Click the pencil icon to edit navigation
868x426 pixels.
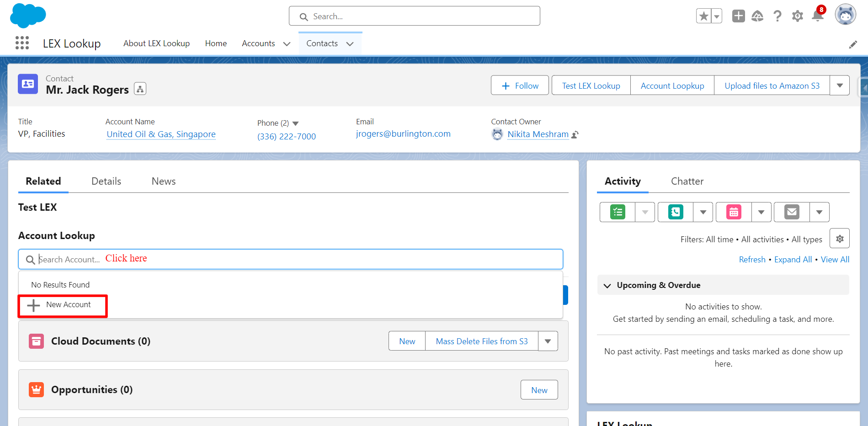pos(853,44)
